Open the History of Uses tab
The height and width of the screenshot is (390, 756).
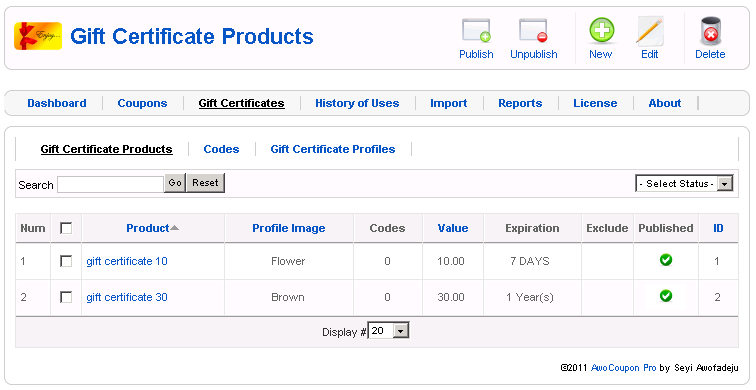[x=357, y=103]
